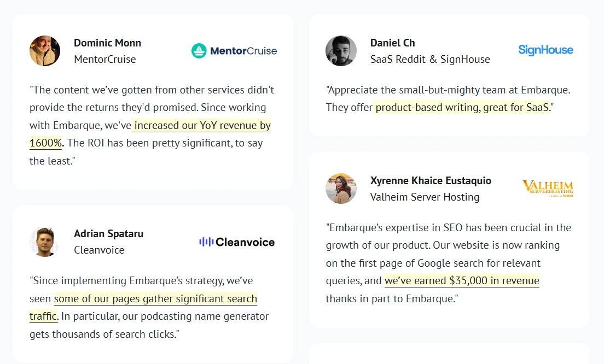Select the name Adrian Spataru

pos(109,233)
